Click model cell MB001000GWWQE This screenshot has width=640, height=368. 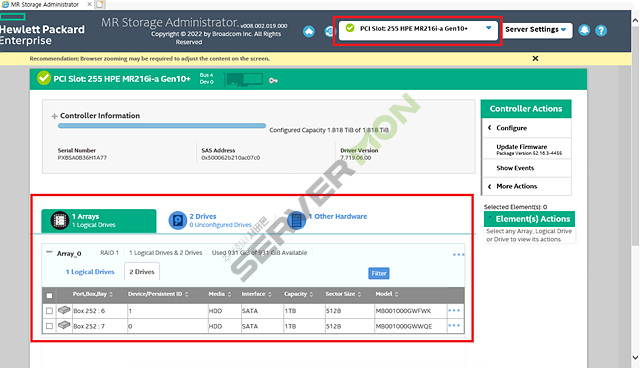coord(404,326)
